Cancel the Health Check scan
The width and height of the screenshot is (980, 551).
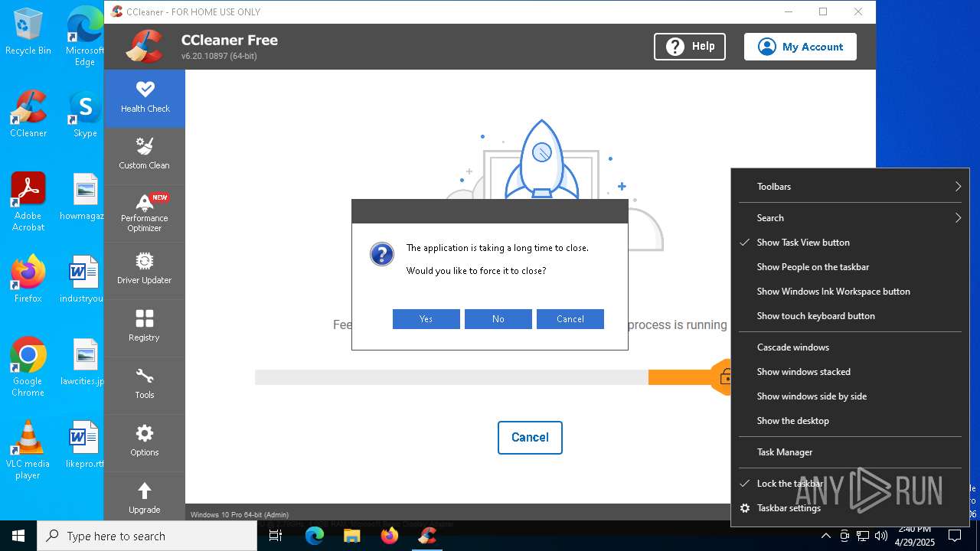530,438
